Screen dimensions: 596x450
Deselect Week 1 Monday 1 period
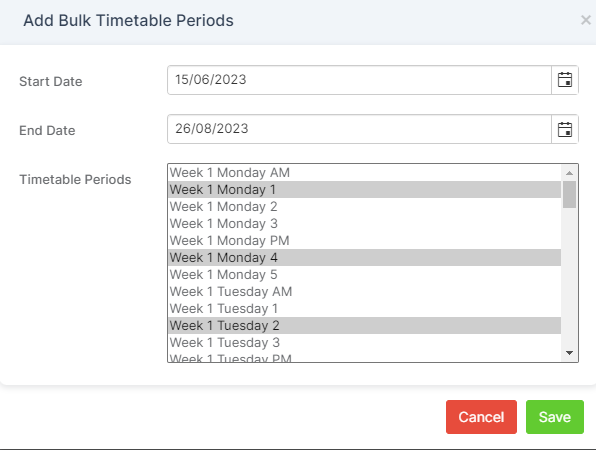tap(364, 189)
